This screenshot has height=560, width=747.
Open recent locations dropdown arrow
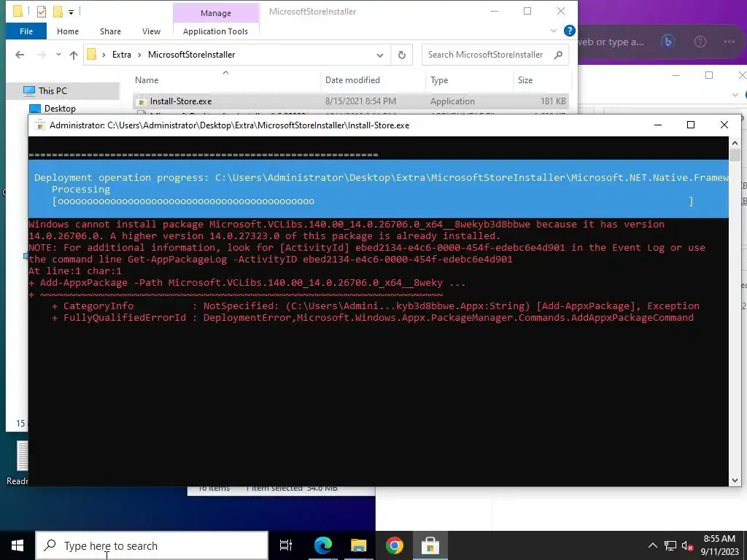(x=58, y=54)
